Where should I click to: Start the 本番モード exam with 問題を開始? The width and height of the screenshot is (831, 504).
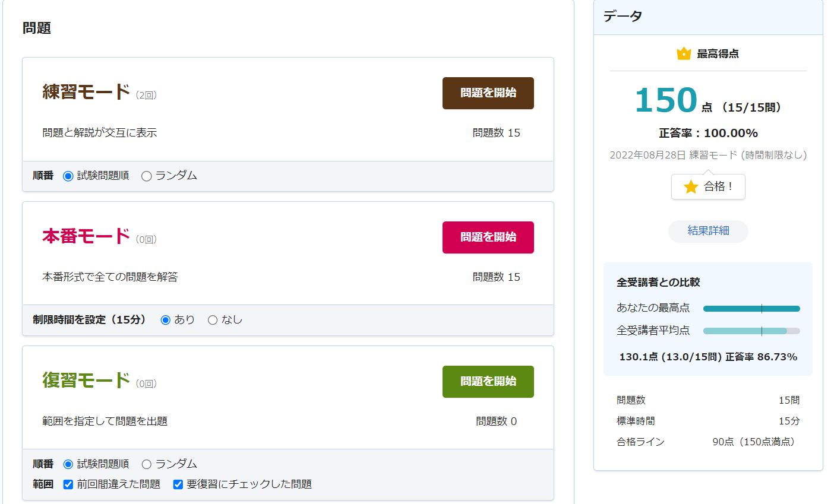tap(488, 237)
